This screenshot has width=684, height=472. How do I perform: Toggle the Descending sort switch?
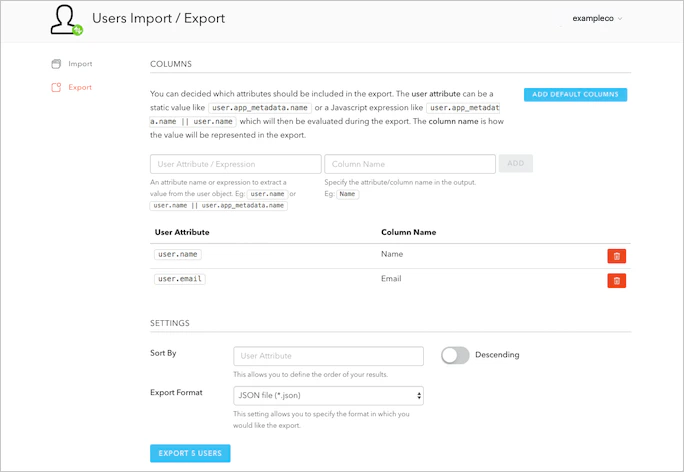point(455,355)
